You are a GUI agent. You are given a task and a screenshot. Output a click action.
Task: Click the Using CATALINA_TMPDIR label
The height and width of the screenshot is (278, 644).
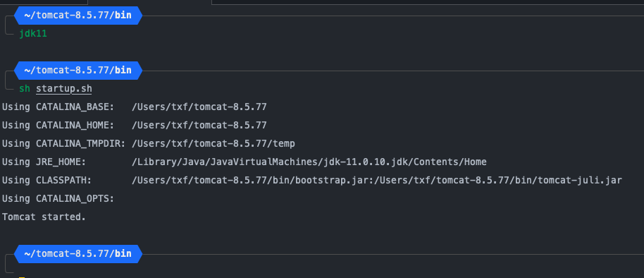63,143
